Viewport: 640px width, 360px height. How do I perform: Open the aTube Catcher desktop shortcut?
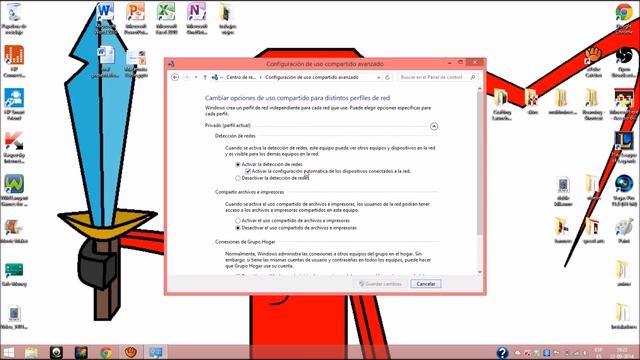[x=593, y=61]
